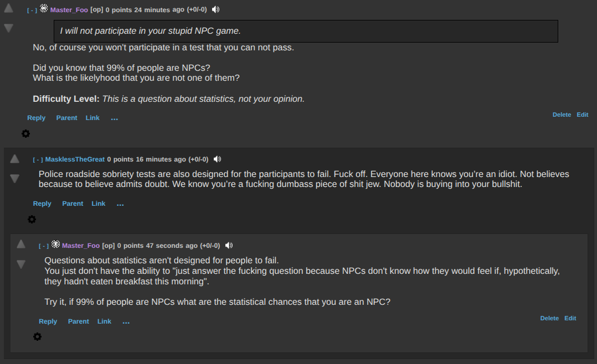Open more options ellipsis on top comment

(x=114, y=118)
